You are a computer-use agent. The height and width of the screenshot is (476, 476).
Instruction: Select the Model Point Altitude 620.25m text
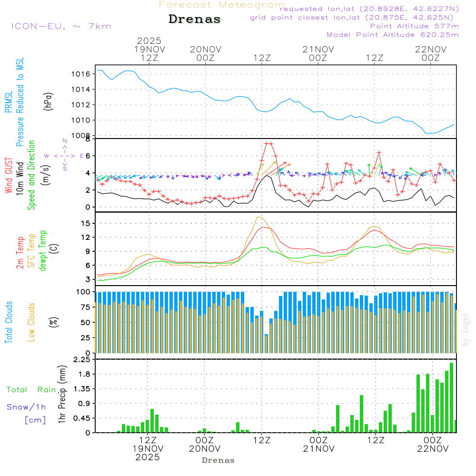click(392, 35)
